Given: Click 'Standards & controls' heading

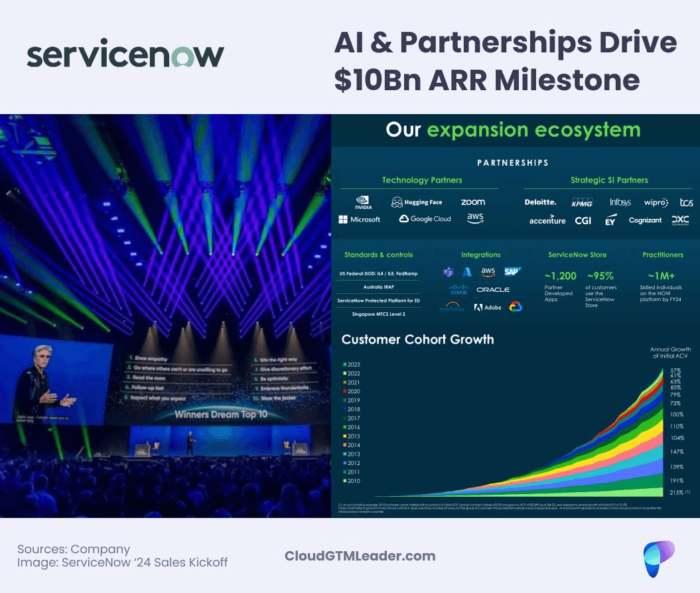Looking at the screenshot, I should click(x=379, y=255).
